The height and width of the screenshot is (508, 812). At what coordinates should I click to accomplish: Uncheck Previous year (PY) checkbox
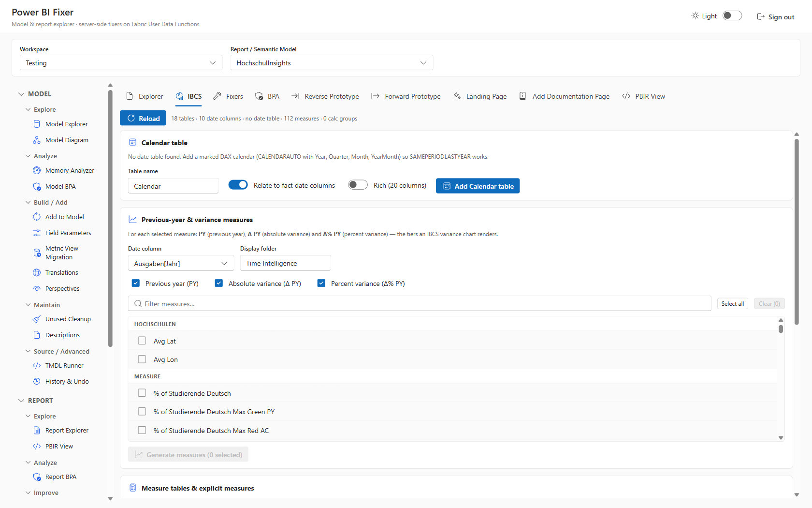136,283
